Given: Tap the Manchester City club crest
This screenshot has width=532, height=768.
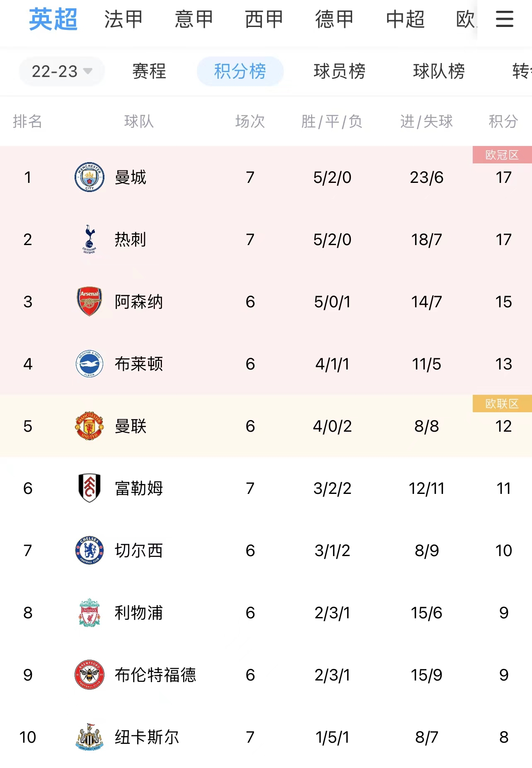Looking at the screenshot, I should point(89,177).
